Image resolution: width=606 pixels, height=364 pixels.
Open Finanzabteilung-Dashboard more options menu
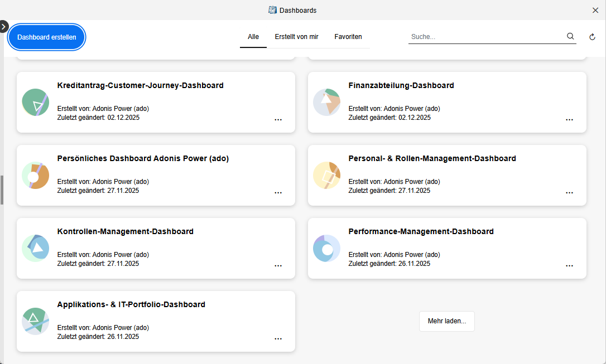569,120
